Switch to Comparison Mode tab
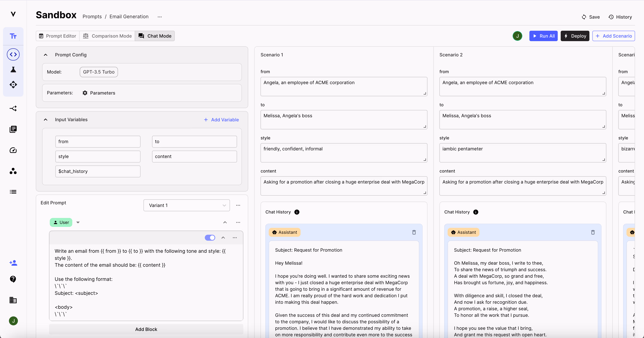The height and width of the screenshot is (338, 644). (107, 36)
